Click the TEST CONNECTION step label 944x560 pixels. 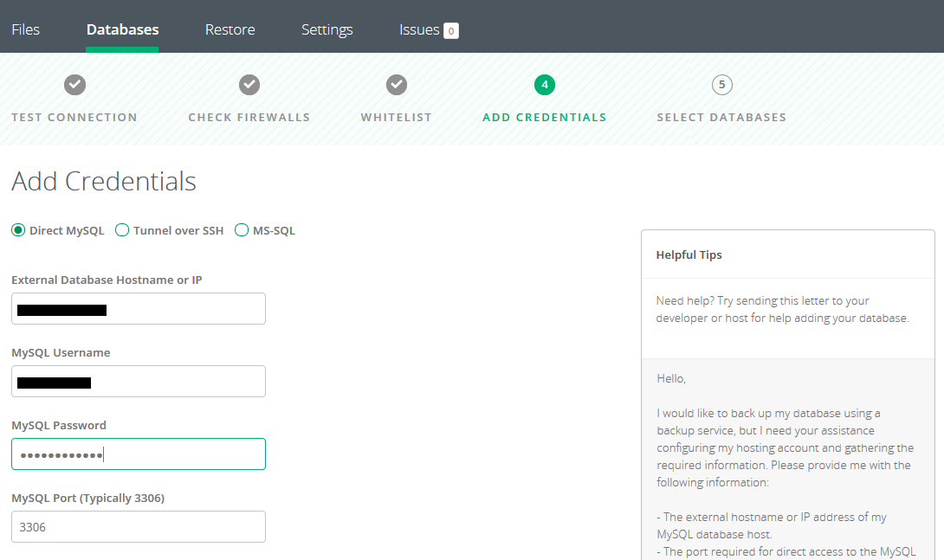(74, 118)
